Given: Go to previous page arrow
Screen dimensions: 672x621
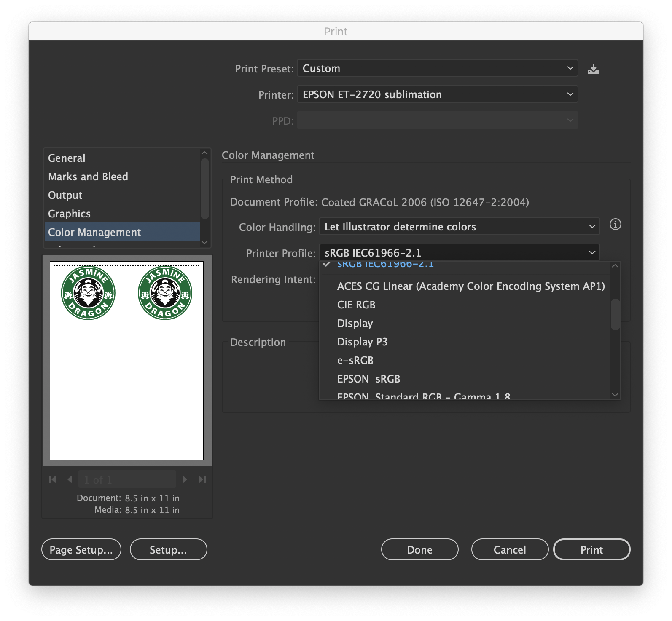Looking at the screenshot, I should (70, 479).
